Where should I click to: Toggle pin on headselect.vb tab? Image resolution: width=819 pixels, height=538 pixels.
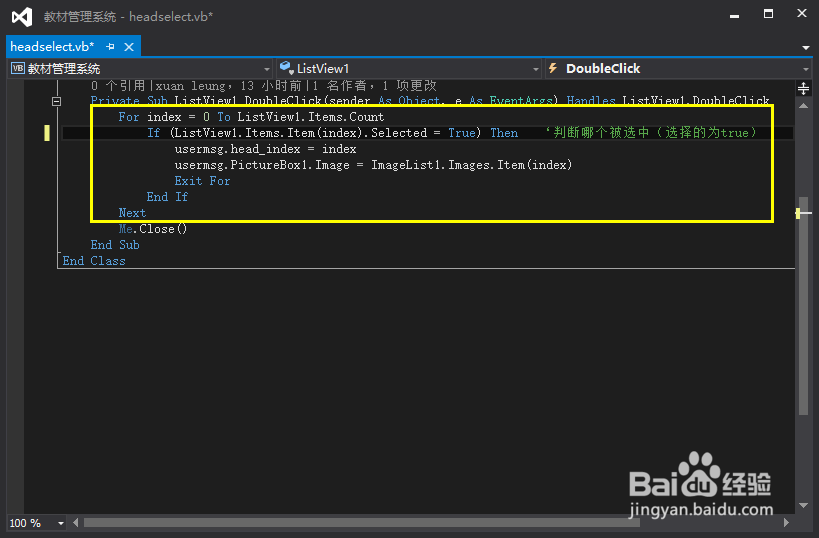pos(110,47)
